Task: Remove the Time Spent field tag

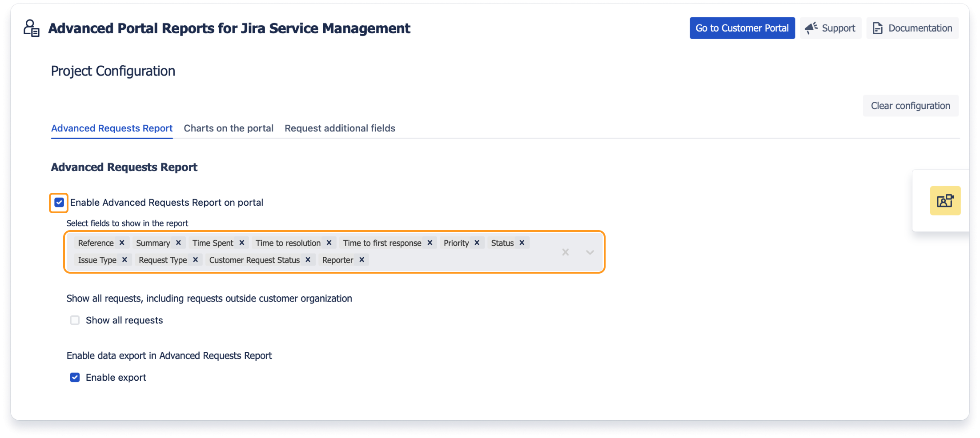Action: click(x=242, y=243)
